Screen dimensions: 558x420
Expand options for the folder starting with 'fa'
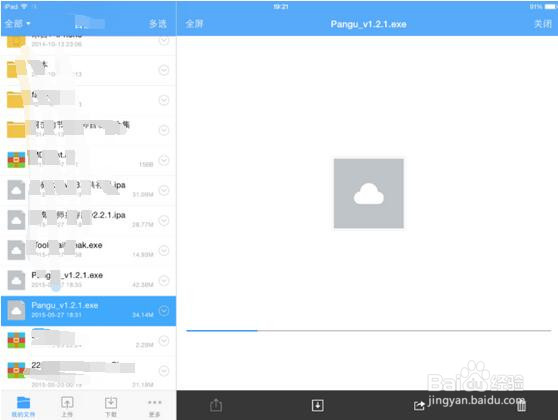(164, 100)
